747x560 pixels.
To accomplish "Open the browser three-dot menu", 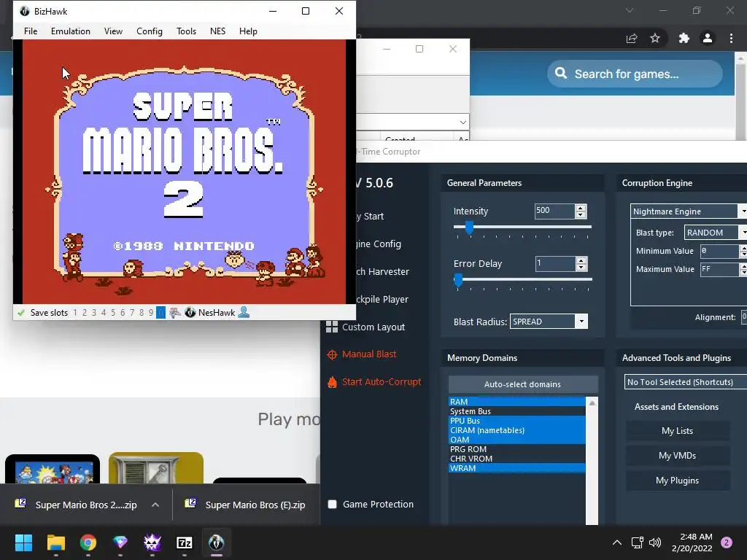I will click(731, 38).
